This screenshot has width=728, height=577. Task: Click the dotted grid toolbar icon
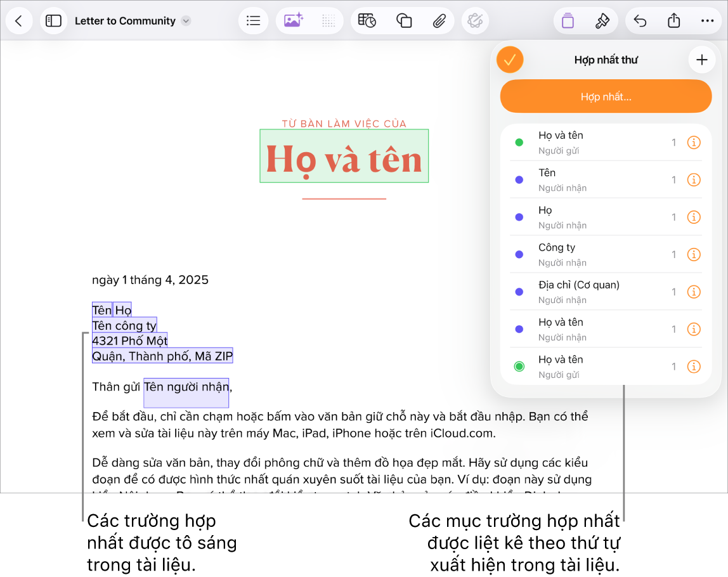click(x=328, y=21)
